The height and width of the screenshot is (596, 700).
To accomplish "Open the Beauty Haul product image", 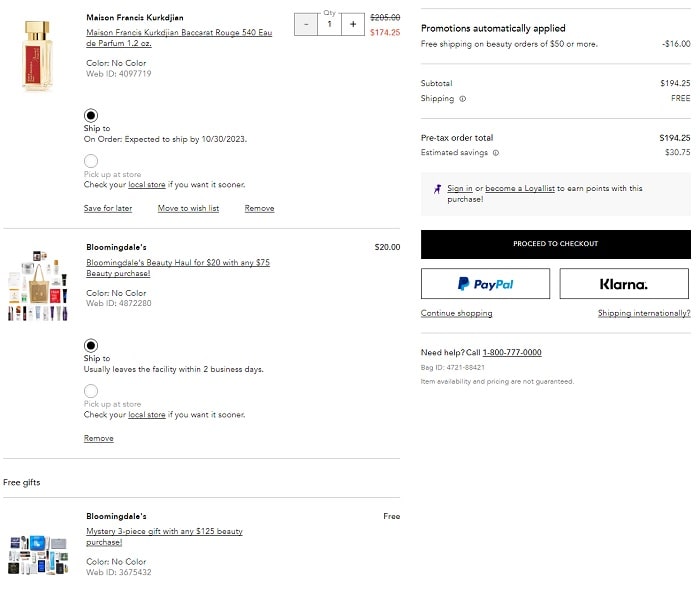I will [x=37, y=285].
